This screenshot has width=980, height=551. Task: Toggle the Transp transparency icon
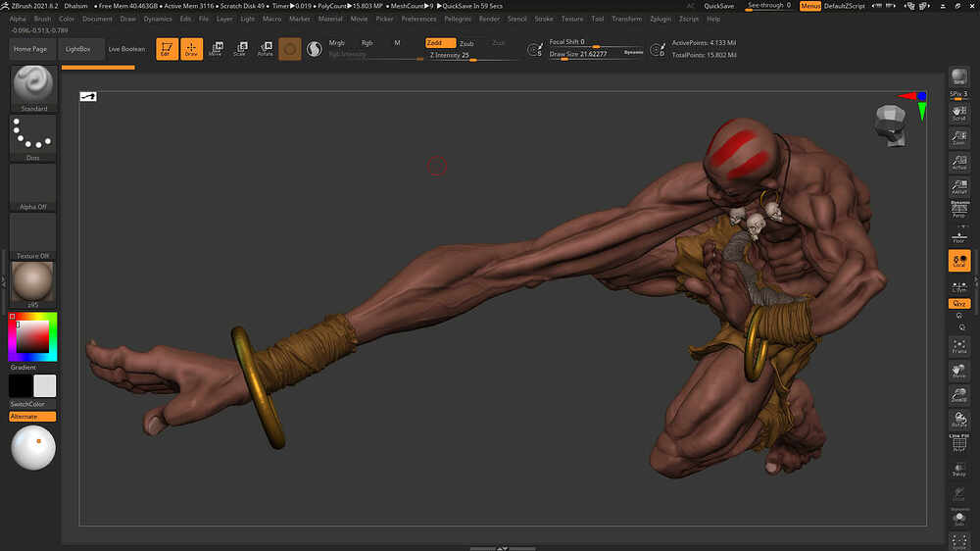[958, 469]
